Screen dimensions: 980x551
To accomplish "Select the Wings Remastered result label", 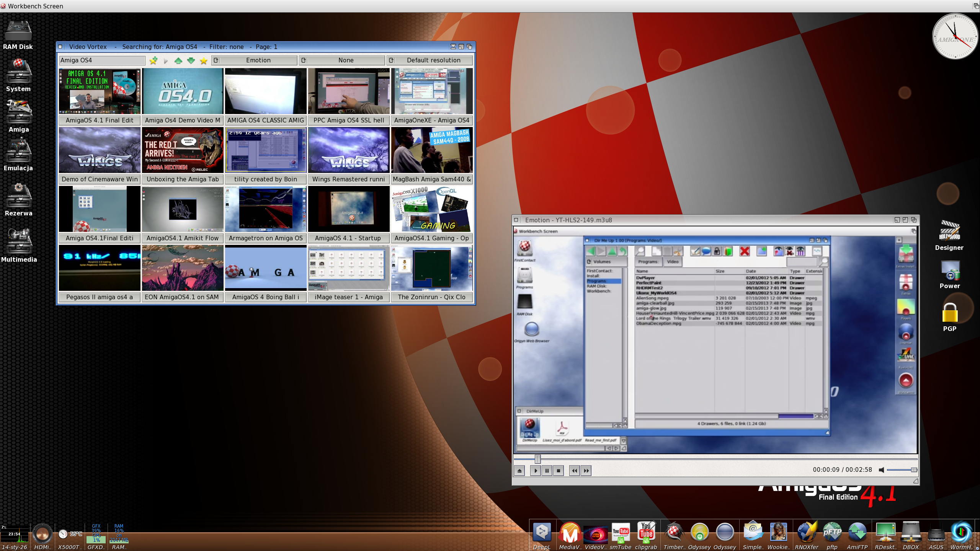I will [x=348, y=179].
